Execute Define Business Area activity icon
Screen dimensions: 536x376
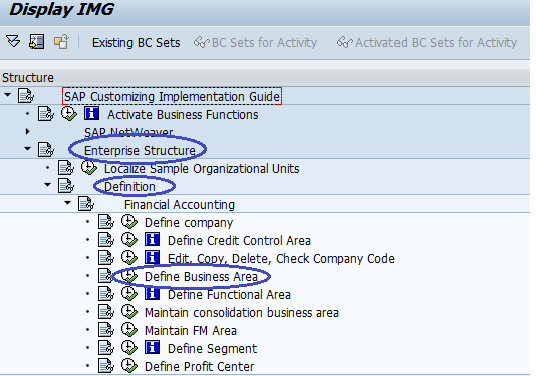coord(130,276)
